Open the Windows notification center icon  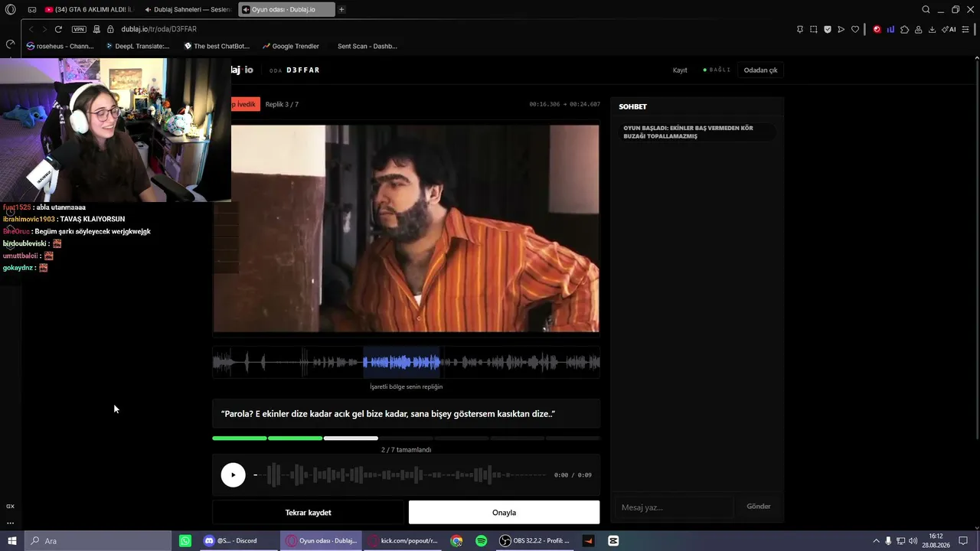click(963, 541)
